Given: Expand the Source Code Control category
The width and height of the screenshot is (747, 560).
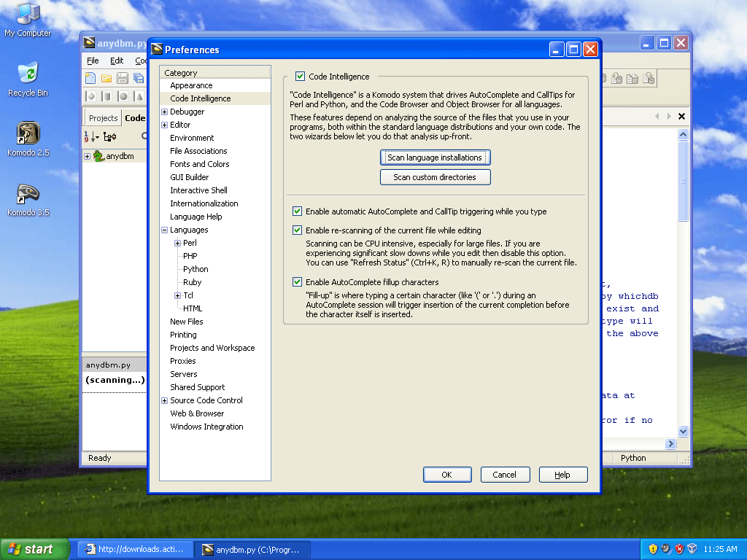Looking at the screenshot, I should click(164, 400).
